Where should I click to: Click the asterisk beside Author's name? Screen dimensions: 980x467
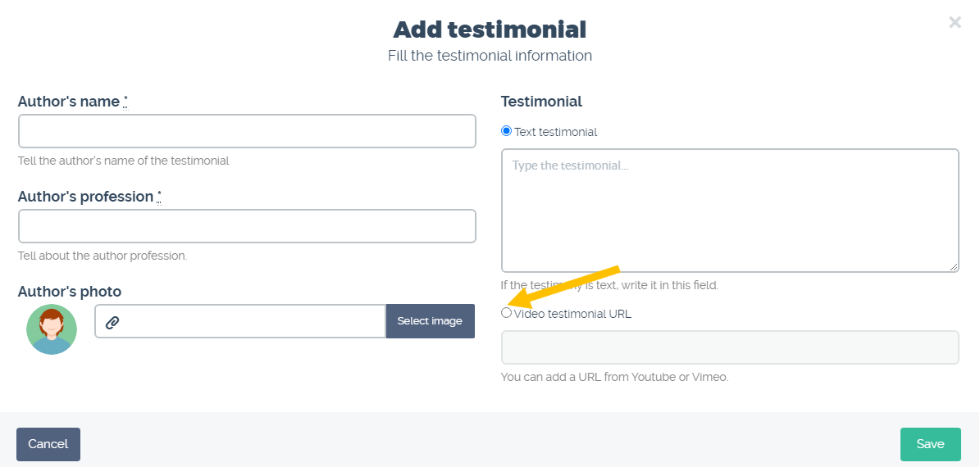(125, 102)
